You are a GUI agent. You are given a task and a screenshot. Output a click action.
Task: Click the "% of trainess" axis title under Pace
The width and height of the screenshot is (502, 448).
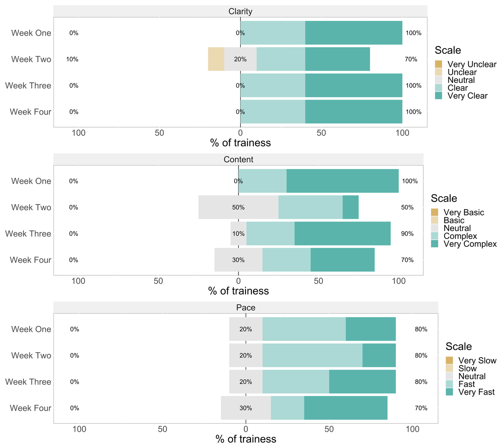pos(246,439)
